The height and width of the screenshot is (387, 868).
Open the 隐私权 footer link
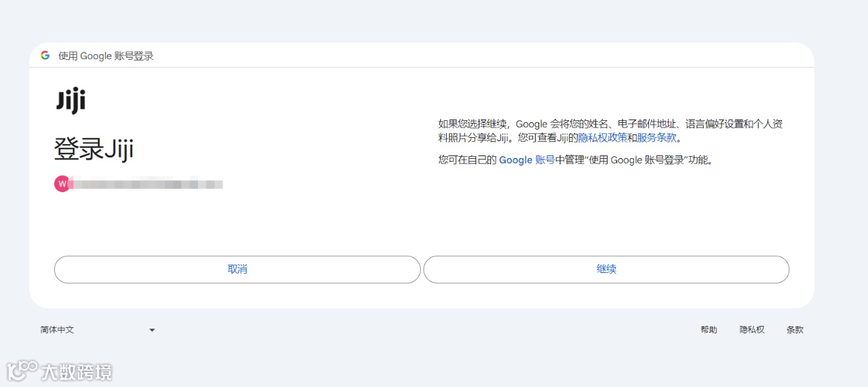coord(752,330)
